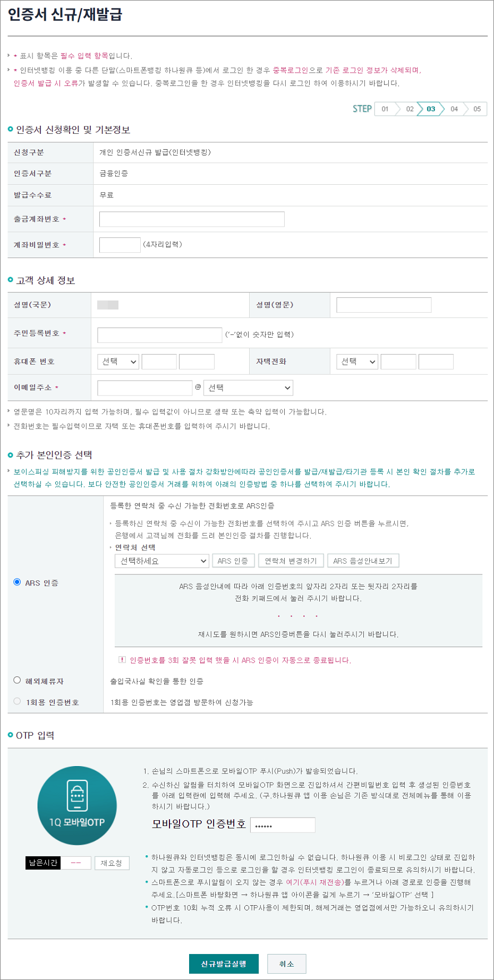Click the 연락처 변경하기 button

click(291, 561)
